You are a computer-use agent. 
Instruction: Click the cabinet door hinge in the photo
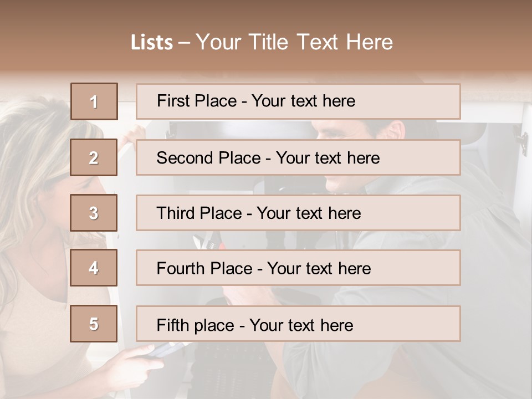pyautogui.click(x=520, y=137)
